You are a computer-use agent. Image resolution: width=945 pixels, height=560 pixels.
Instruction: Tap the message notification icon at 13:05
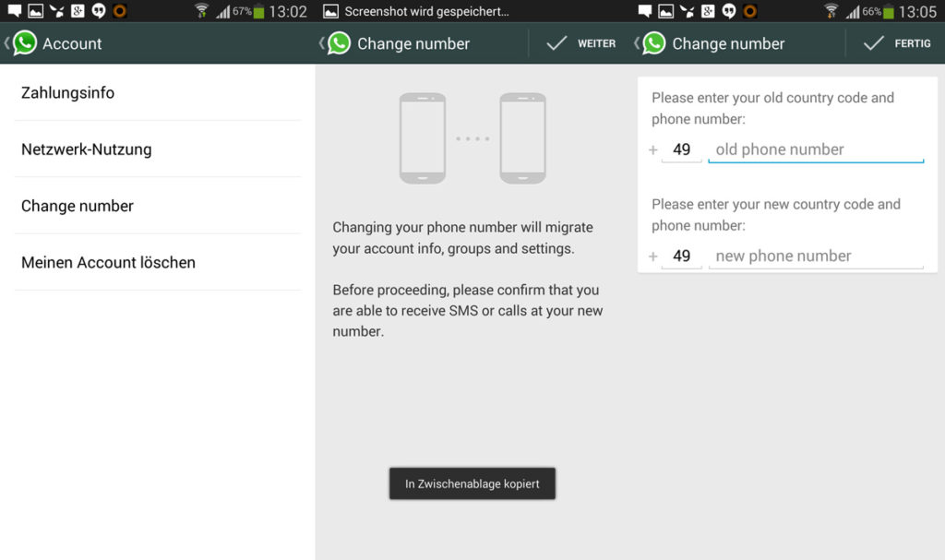point(644,11)
